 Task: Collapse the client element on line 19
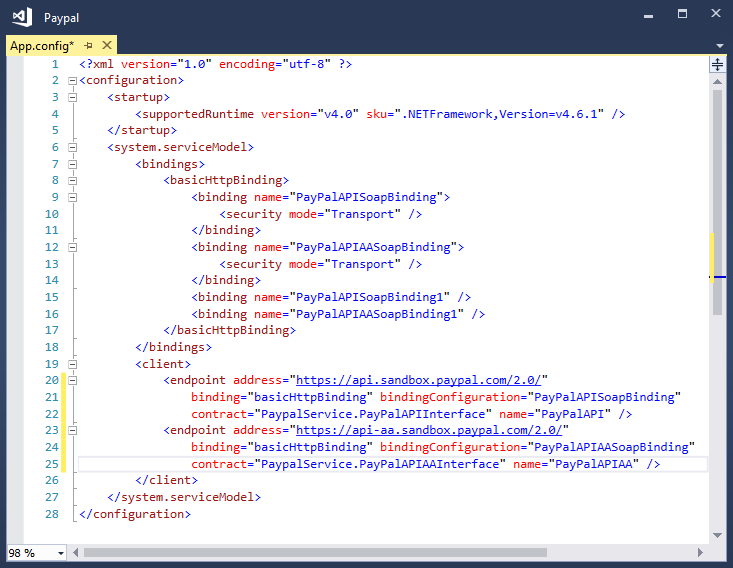pos(72,364)
